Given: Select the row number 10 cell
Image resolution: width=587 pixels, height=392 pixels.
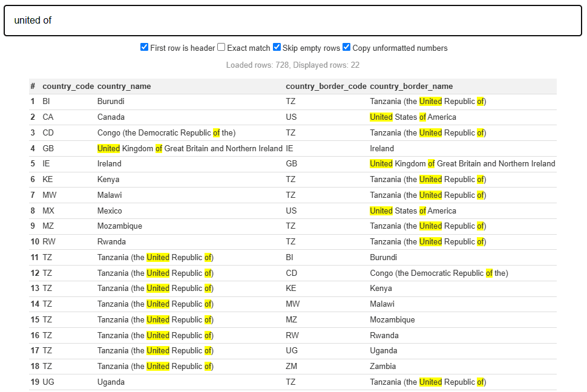Looking at the screenshot, I should pyautogui.click(x=35, y=242).
